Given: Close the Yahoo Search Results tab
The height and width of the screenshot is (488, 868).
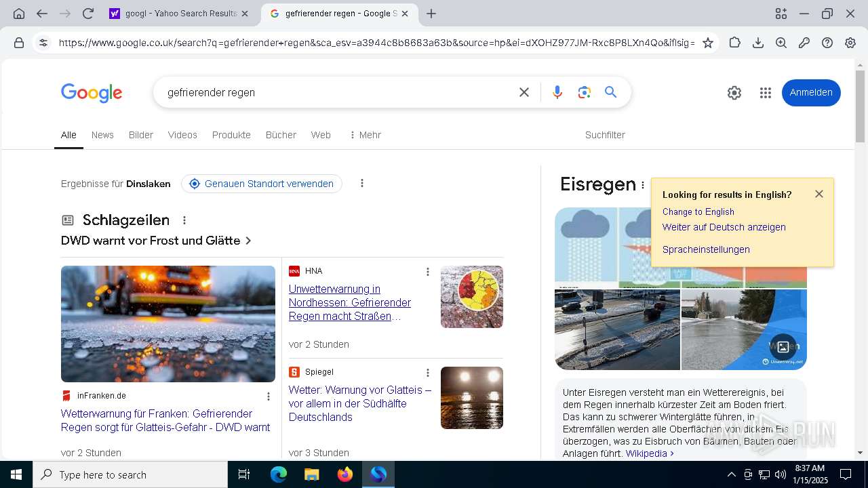Looking at the screenshot, I should point(245,14).
